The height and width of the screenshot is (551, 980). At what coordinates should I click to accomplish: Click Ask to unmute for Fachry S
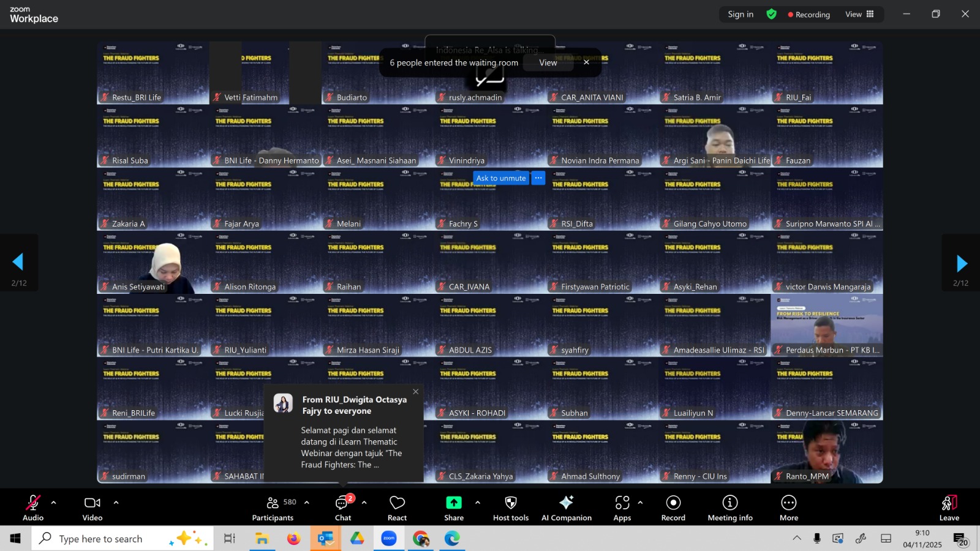click(x=501, y=178)
